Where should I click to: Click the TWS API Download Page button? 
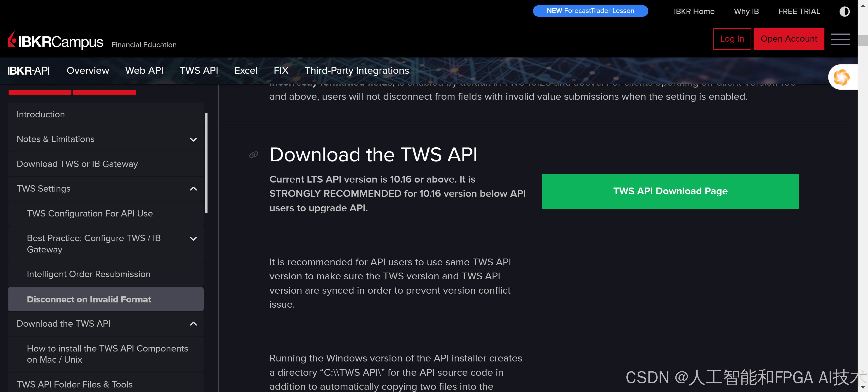point(670,191)
